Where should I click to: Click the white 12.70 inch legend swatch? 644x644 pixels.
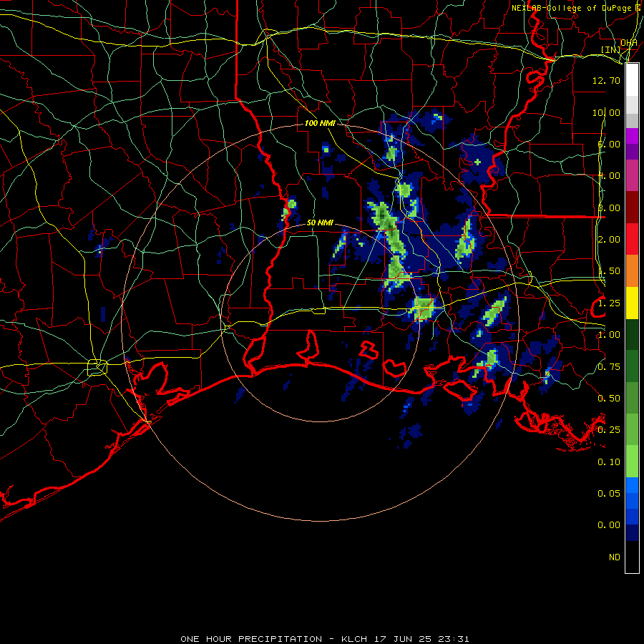pyautogui.click(x=632, y=79)
